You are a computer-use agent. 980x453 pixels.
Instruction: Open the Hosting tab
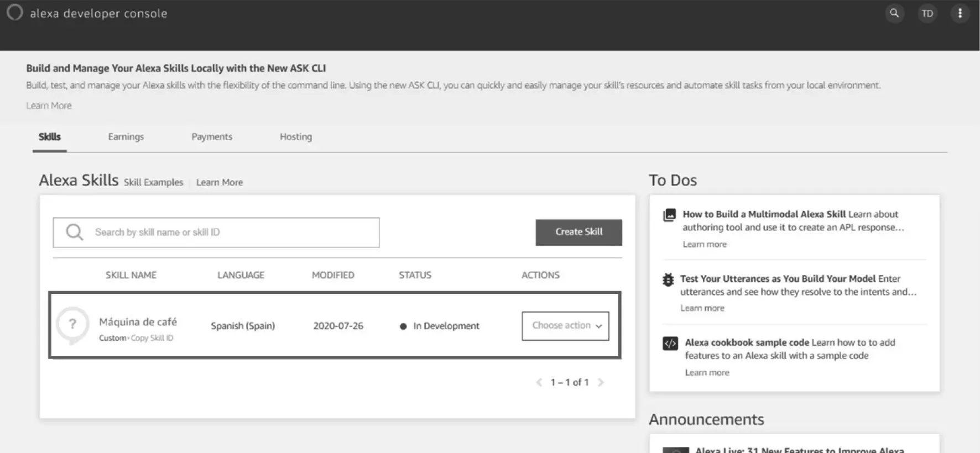296,137
